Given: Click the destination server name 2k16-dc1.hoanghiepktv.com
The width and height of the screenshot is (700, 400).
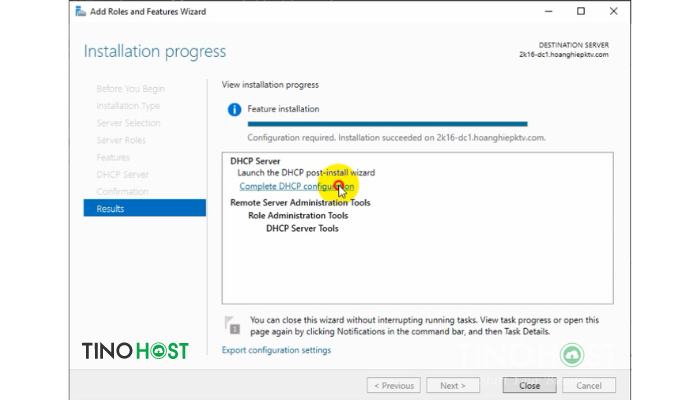Looking at the screenshot, I should pos(564,54).
